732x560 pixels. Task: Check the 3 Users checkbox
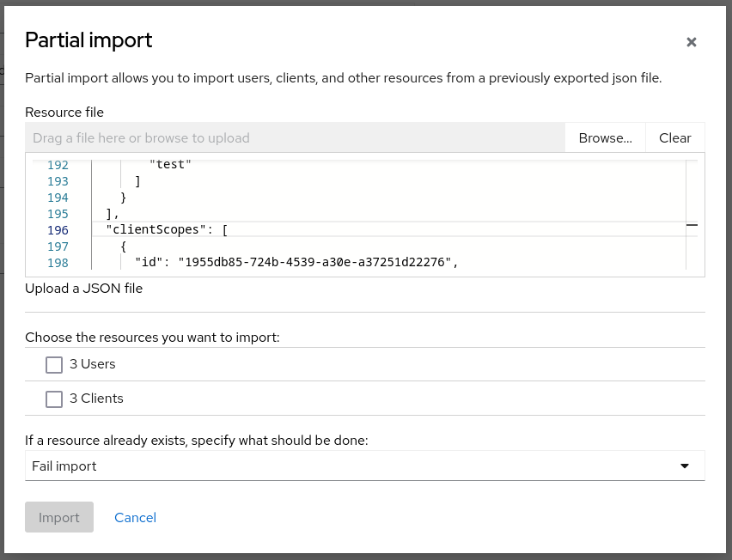(x=54, y=364)
